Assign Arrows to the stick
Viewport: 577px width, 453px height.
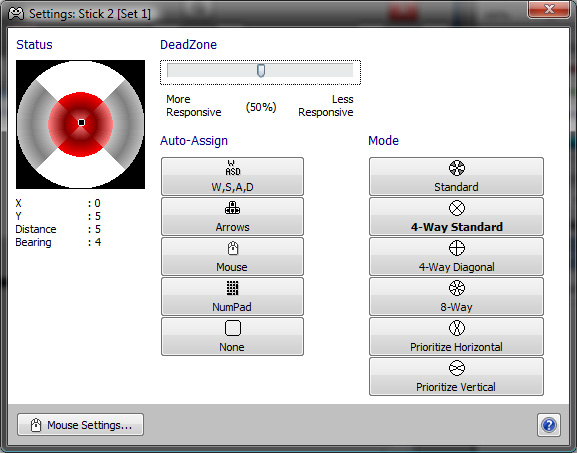click(232, 216)
